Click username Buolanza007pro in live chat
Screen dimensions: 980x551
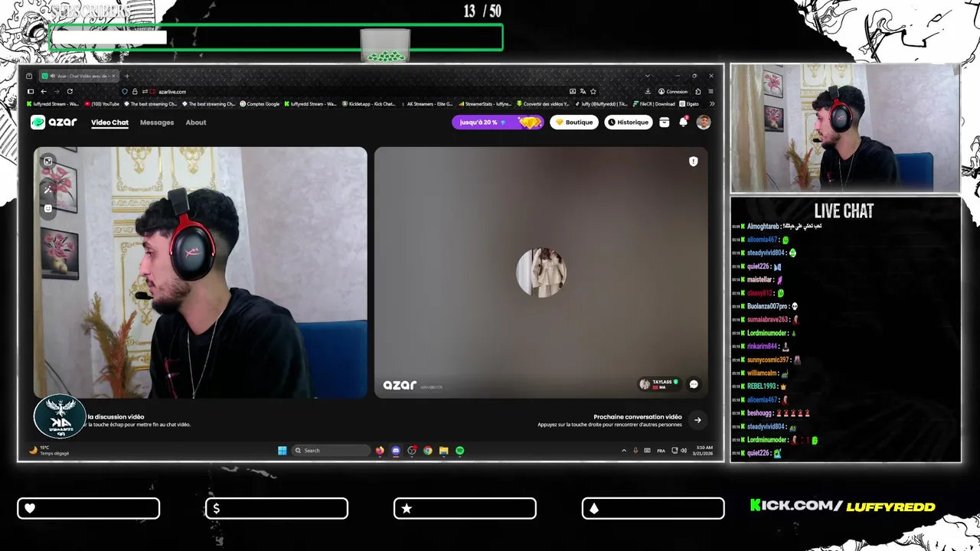click(x=767, y=306)
